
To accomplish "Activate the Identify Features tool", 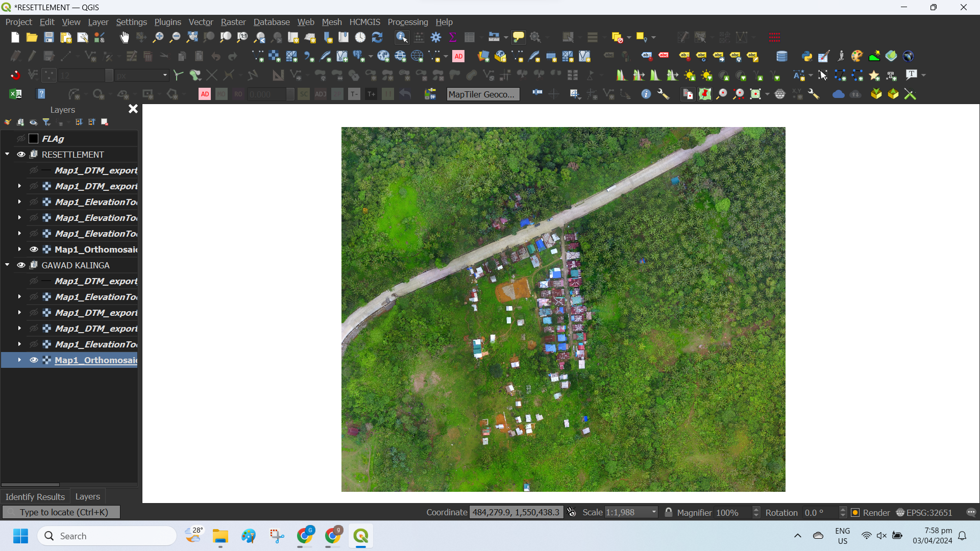I will [x=402, y=37].
